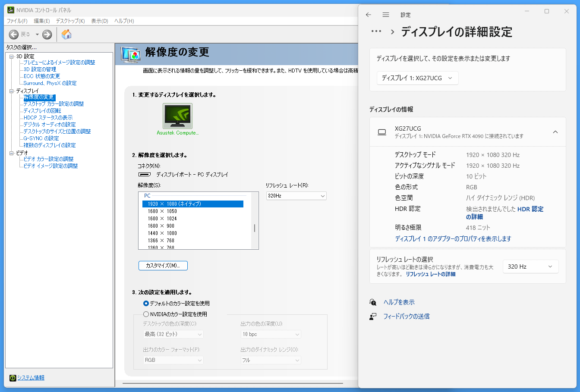Open the 320 Hz refresh rate dropdown in Settings
This screenshot has width=580, height=392.
(531, 267)
